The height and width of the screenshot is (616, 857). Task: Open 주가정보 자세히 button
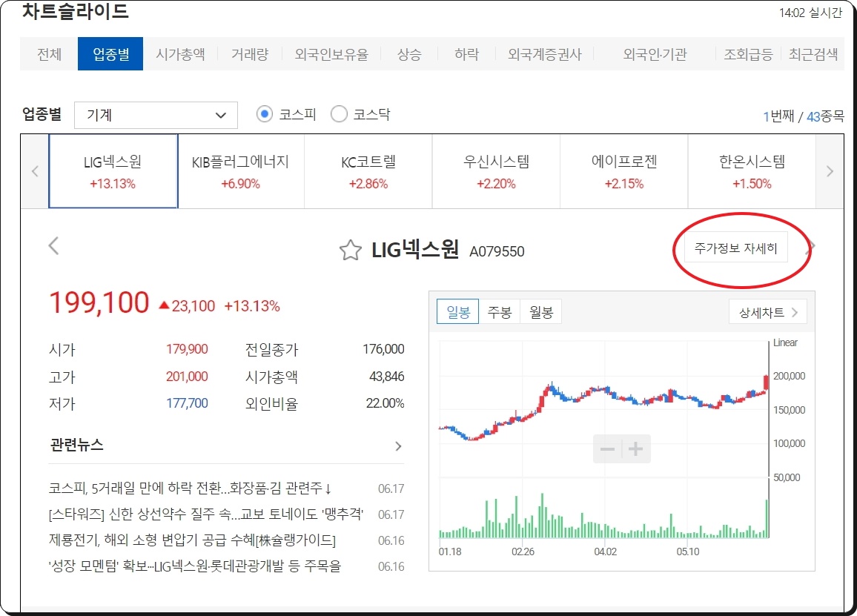(x=735, y=248)
